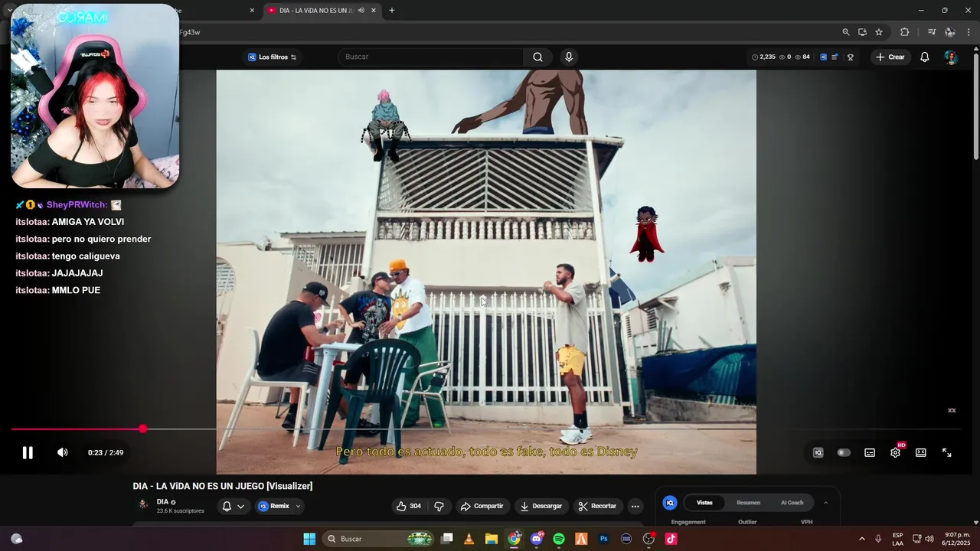
Task: Close the first browser tab
Action: click(x=252, y=11)
